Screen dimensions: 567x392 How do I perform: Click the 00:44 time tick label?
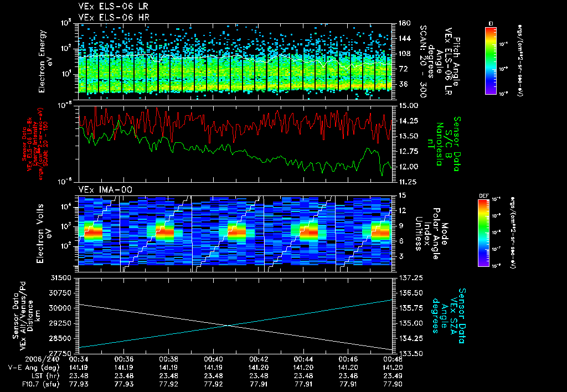point(303,359)
